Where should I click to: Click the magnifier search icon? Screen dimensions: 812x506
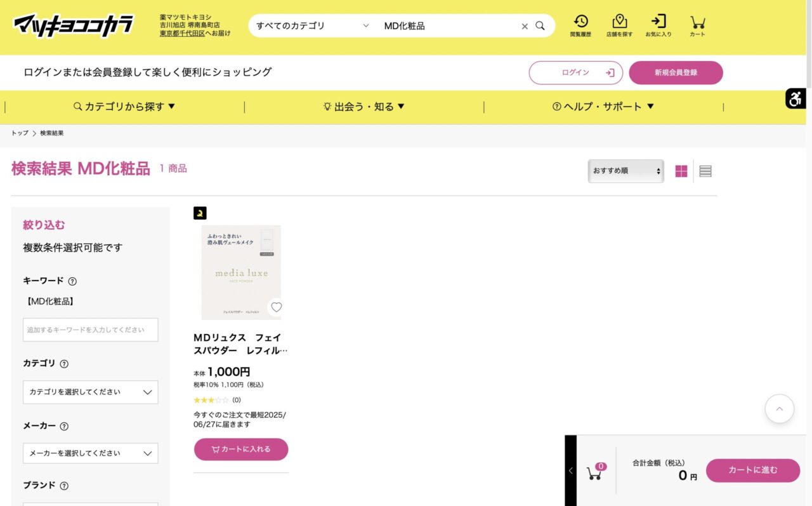(x=540, y=26)
